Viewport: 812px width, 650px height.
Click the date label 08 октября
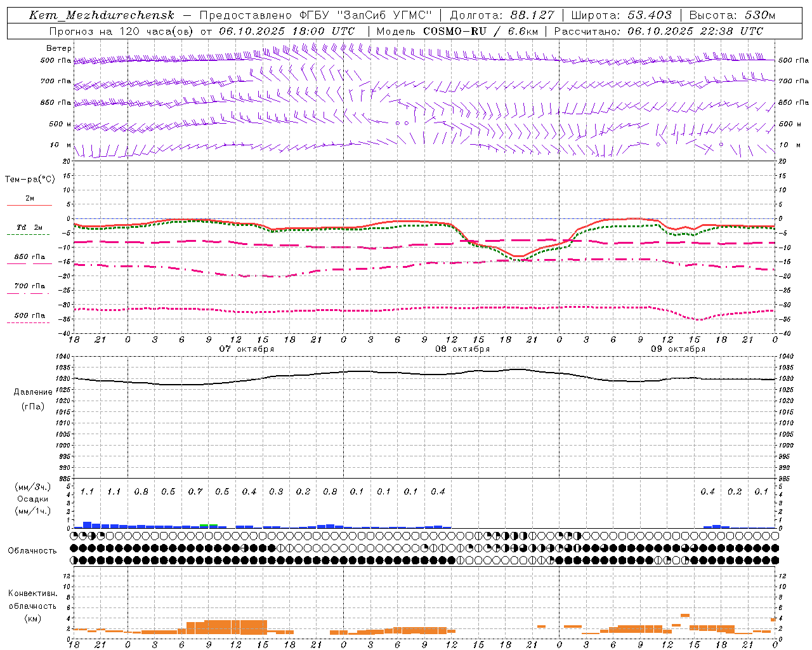(462, 349)
